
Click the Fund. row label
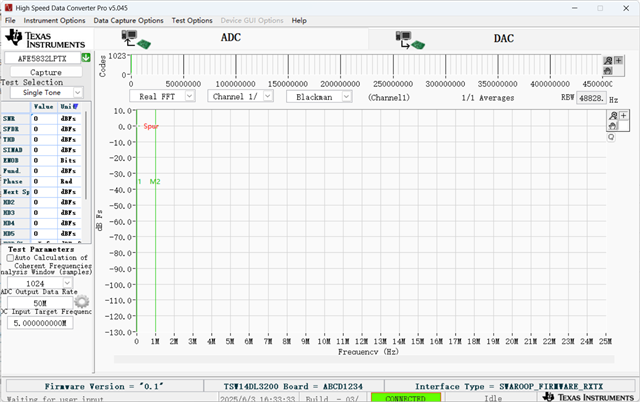(x=11, y=171)
